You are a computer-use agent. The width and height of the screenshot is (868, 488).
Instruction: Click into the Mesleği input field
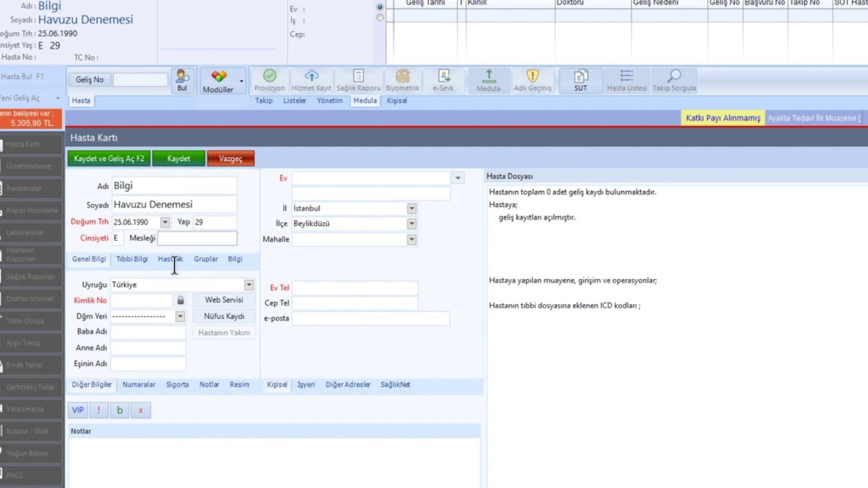click(197, 238)
